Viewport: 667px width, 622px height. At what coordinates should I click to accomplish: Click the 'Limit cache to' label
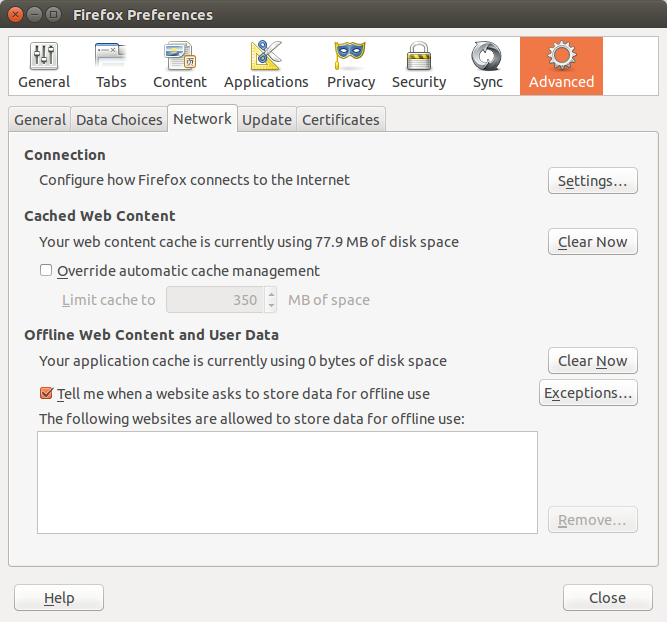pos(108,300)
